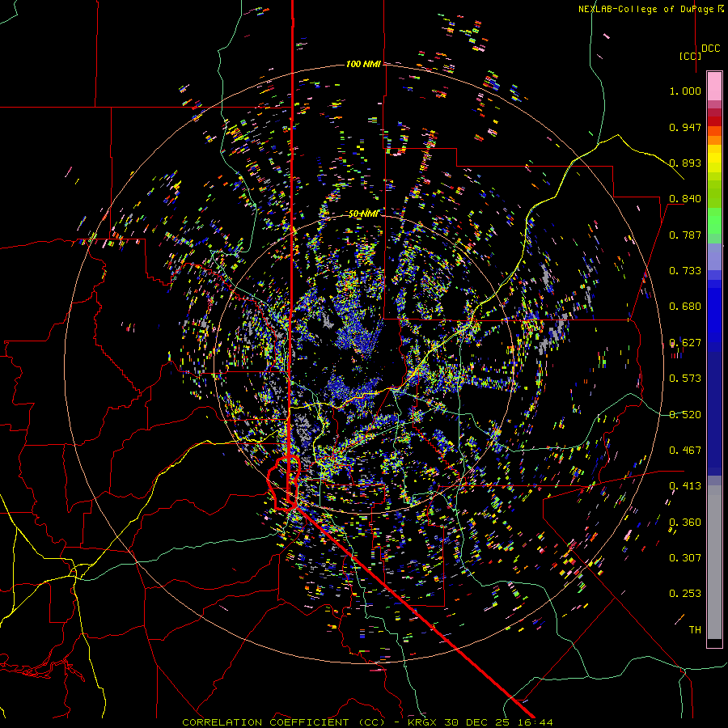Click the 0.840 scale value

[685, 199]
